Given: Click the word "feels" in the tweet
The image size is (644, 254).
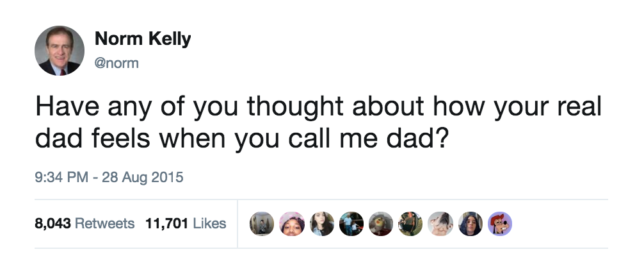Looking at the screenshot, I should 121,139.
